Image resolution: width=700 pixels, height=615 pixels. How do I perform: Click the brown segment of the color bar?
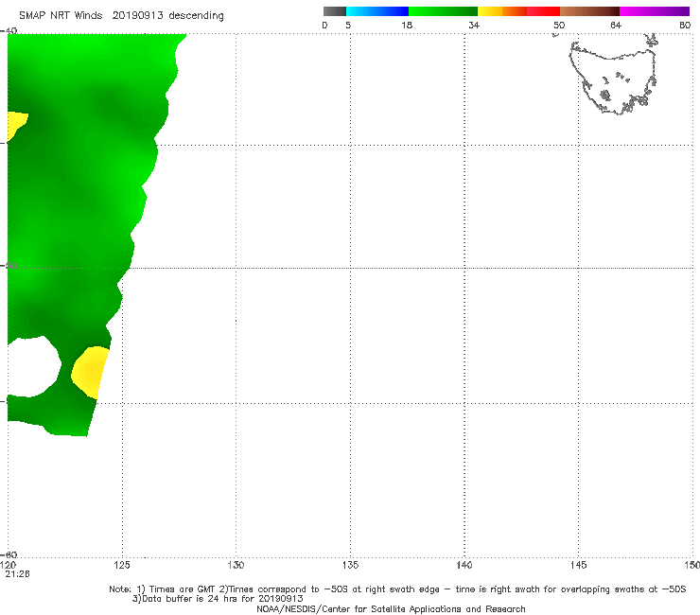coord(589,11)
